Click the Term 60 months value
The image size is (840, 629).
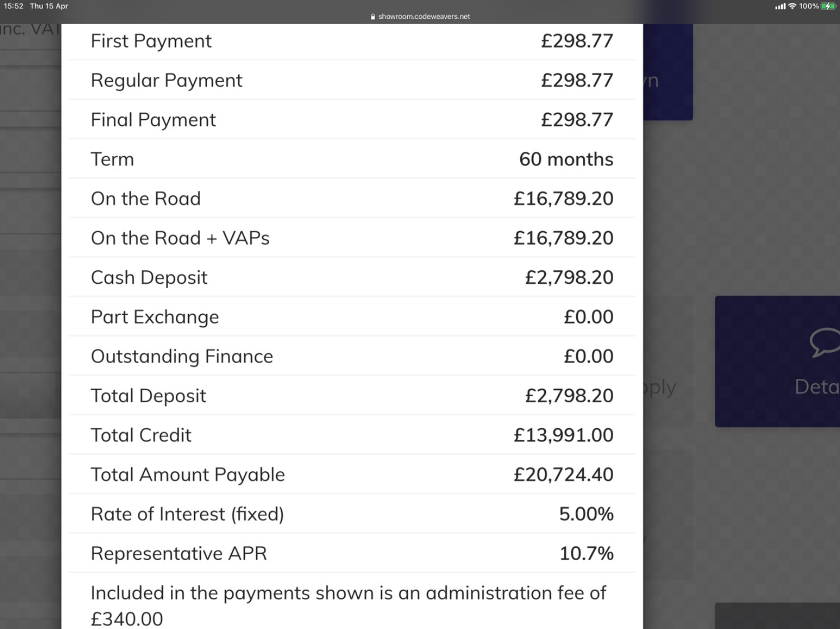coord(566,159)
